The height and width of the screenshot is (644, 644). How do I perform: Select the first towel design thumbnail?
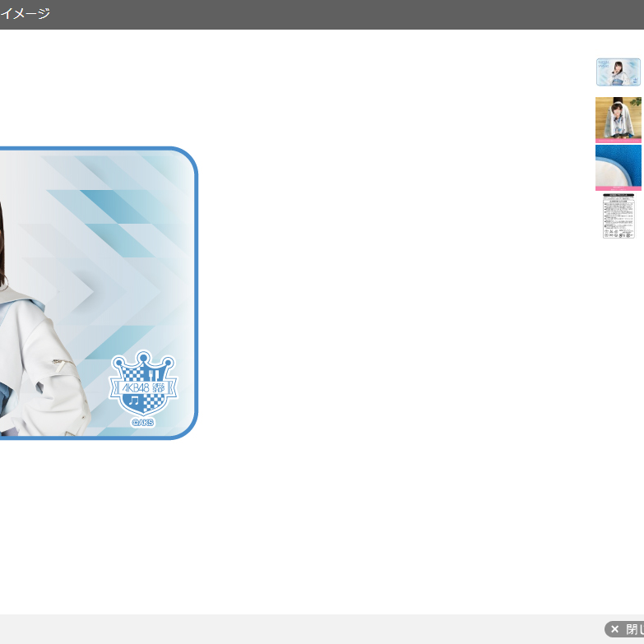point(618,72)
